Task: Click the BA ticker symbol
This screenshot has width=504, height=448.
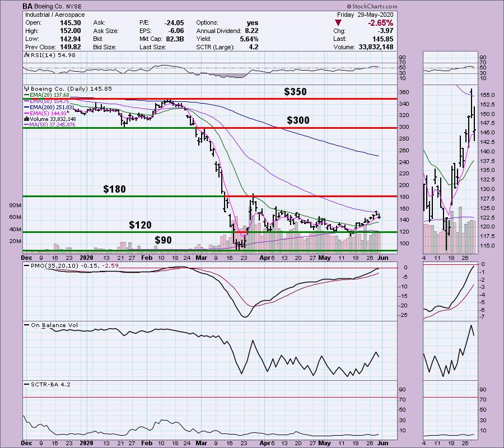Action: (28, 7)
